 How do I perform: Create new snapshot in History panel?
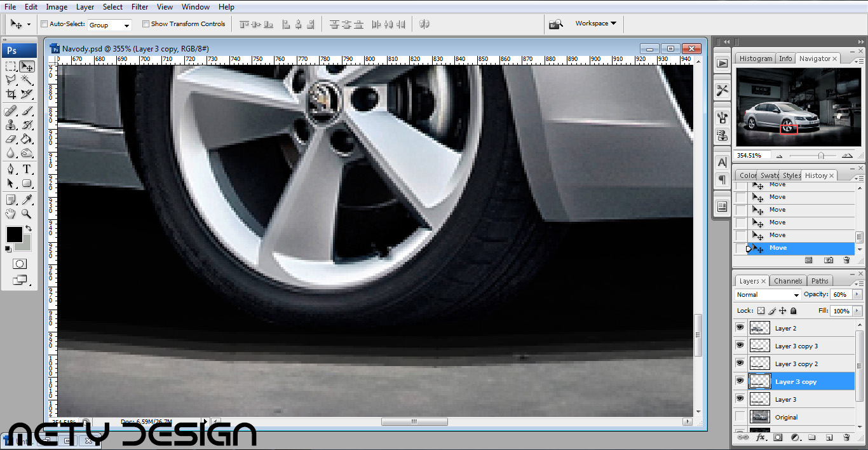tap(829, 260)
